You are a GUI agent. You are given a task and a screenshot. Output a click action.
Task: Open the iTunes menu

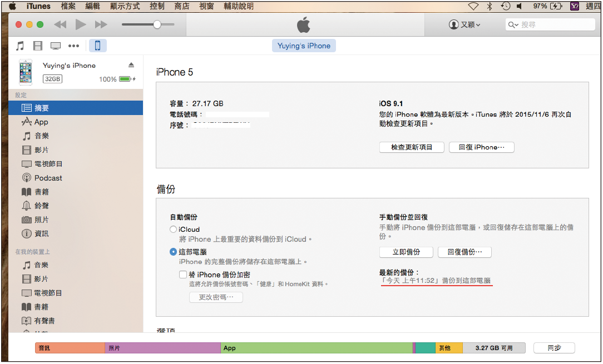pyautogui.click(x=38, y=6)
